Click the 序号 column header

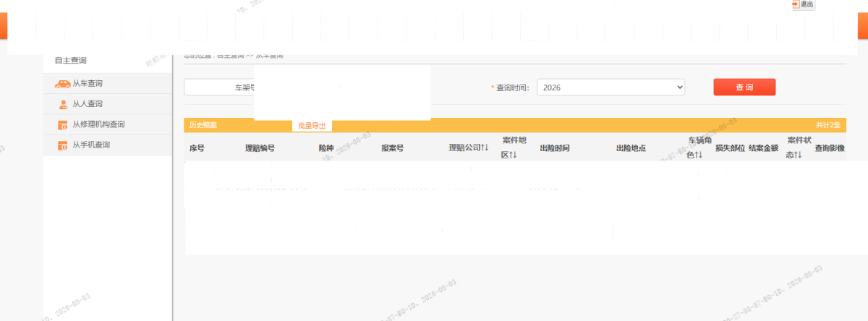[197, 148]
